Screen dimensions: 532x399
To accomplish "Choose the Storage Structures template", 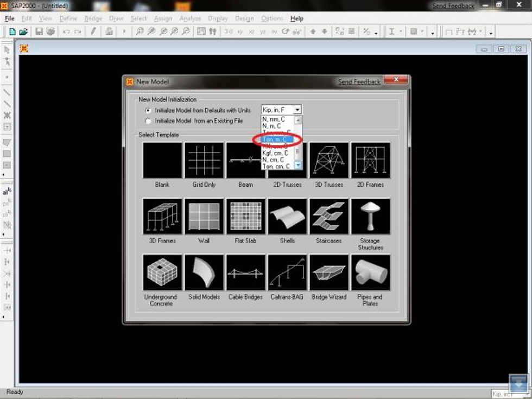I will [x=370, y=217].
